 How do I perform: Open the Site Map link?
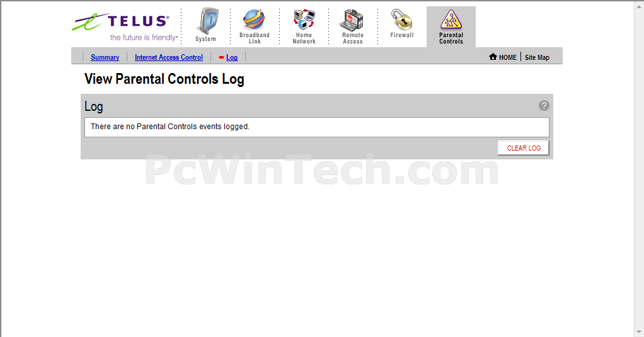pyautogui.click(x=537, y=57)
